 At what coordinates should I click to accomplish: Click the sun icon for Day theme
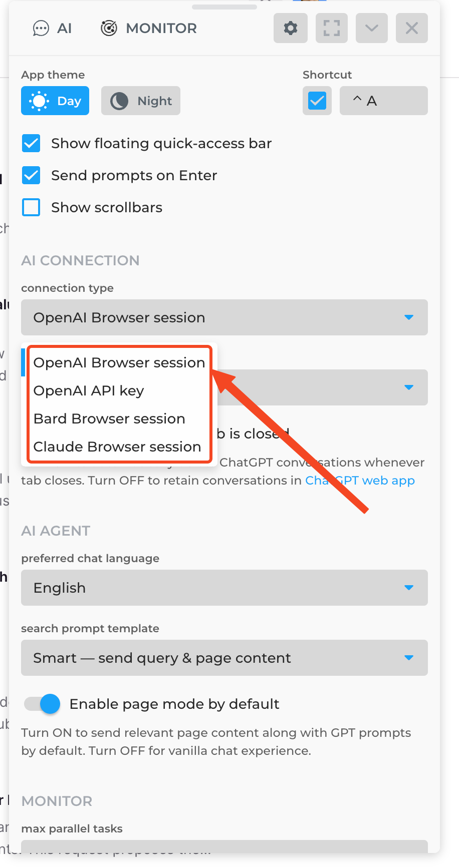[x=39, y=101]
